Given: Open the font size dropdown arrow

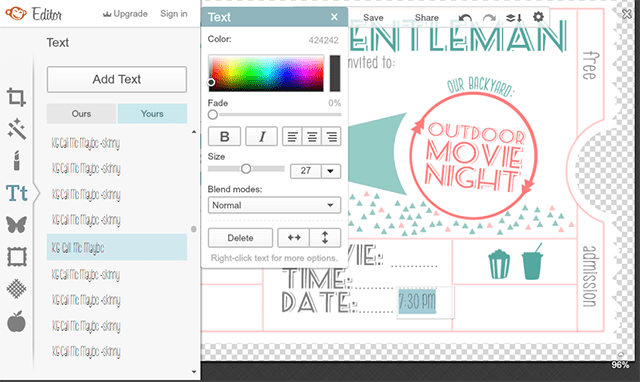Looking at the screenshot, I should [331, 171].
